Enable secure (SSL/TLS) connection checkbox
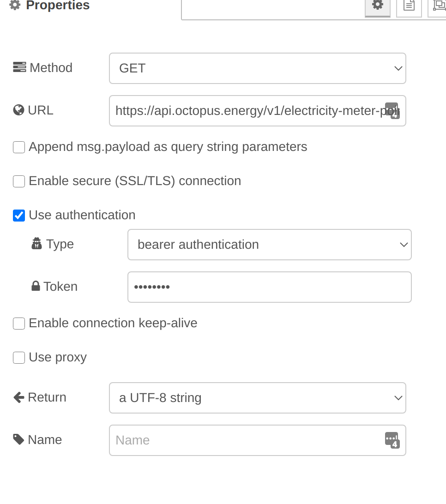 click(x=19, y=181)
